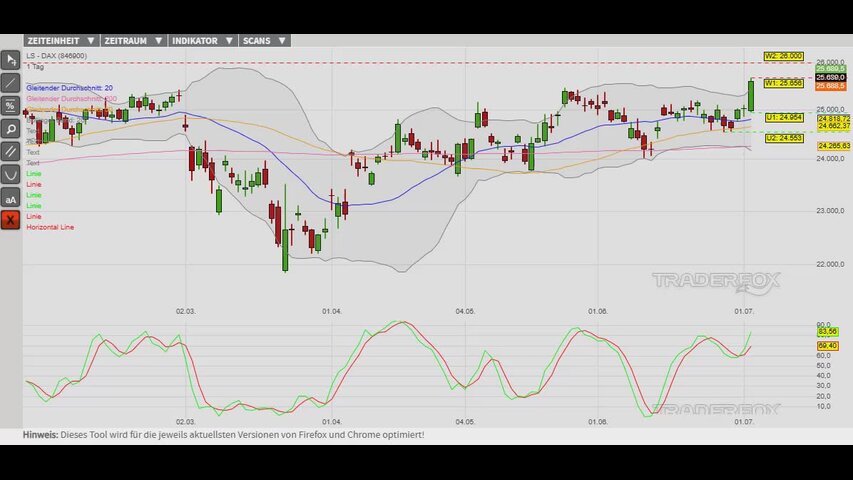The image size is (853, 480).
Task: Click the red X delete tool
Action: (x=10, y=220)
